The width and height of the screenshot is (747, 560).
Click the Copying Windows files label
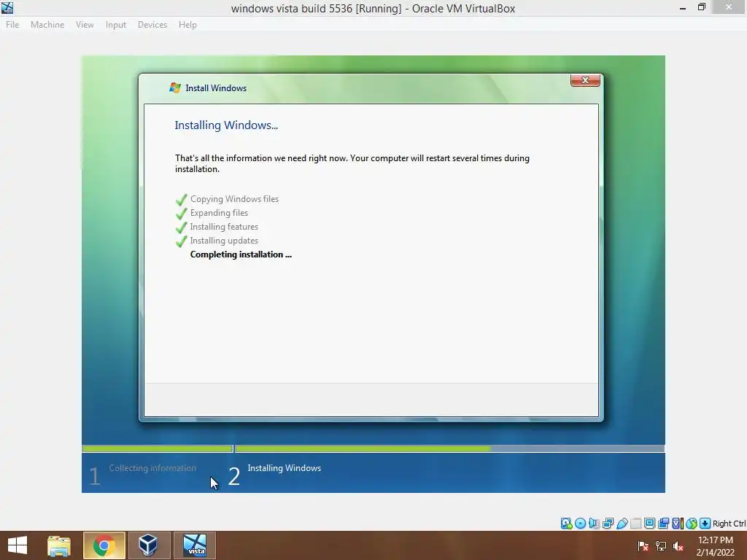coord(234,199)
